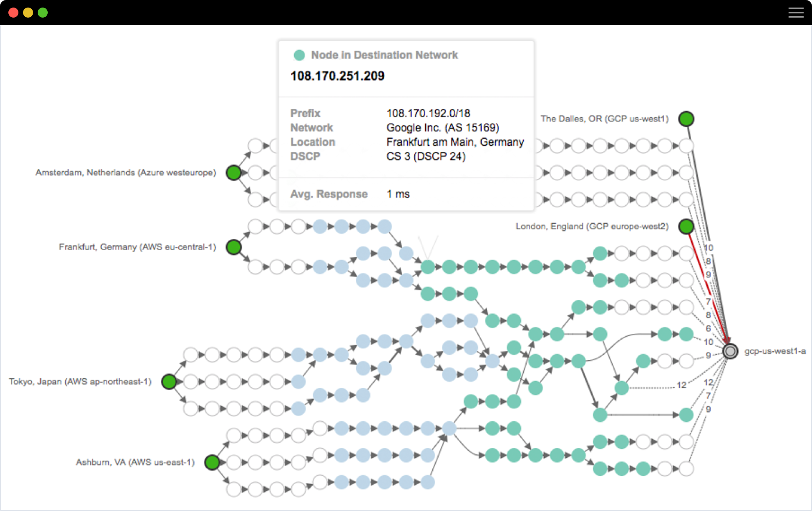Click the Amsterdam, Netherlands (Azure westeurope) label

point(126,173)
